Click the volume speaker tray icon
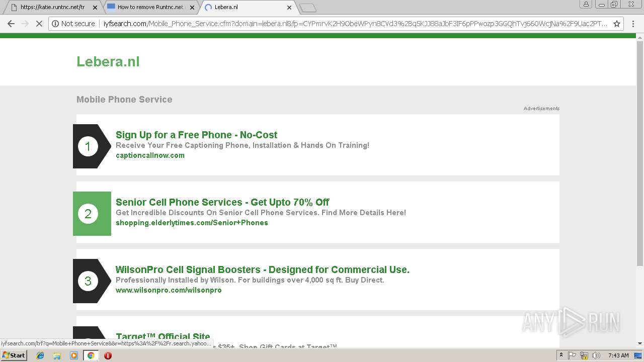644x362 pixels. click(596, 355)
